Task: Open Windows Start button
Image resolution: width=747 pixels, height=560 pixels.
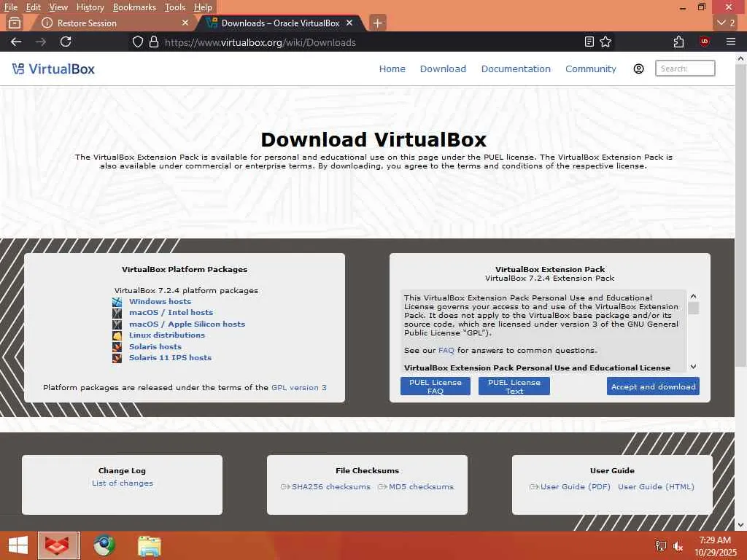Action: [18, 545]
